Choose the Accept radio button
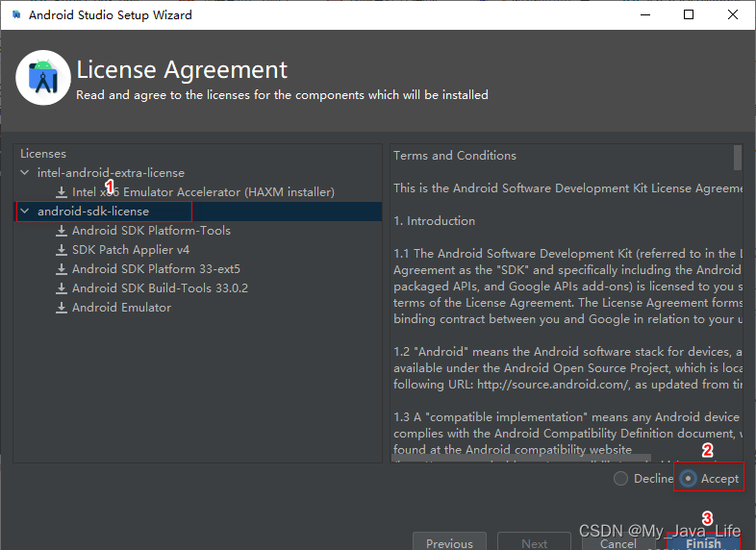The image size is (756, 550). (x=688, y=479)
